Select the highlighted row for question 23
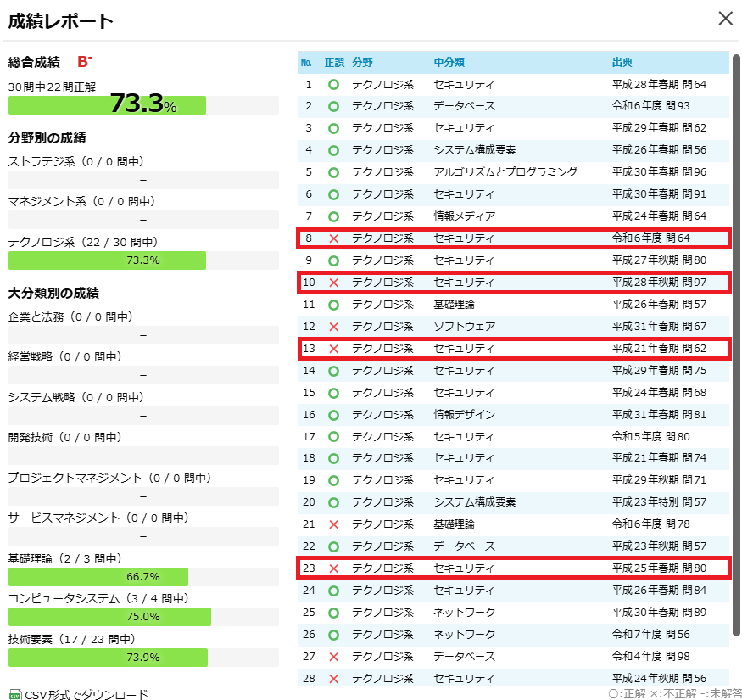742x700 pixels. 509,568
